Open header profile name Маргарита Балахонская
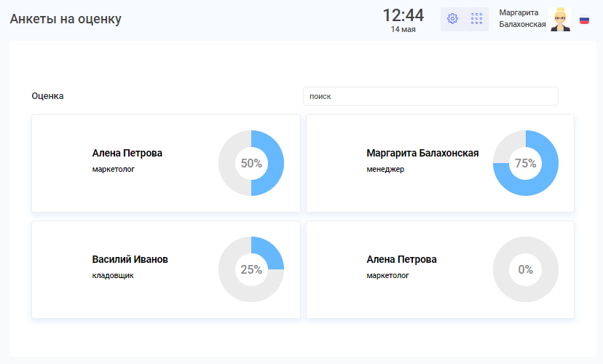The width and height of the screenshot is (603, 364). tap(522, 18)
